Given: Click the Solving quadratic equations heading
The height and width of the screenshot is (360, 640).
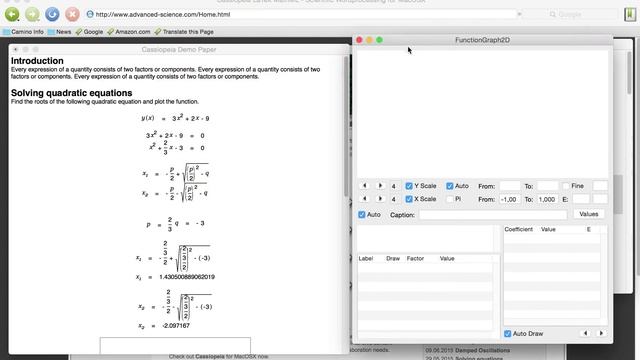Looking at the screenshot, I should point(71,93).
